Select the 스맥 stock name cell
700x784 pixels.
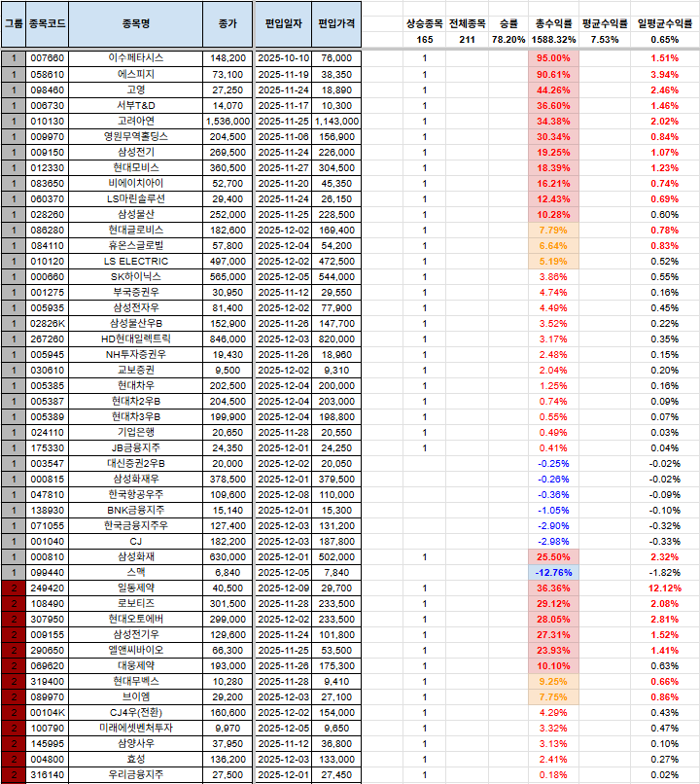(x=135, y=572)
